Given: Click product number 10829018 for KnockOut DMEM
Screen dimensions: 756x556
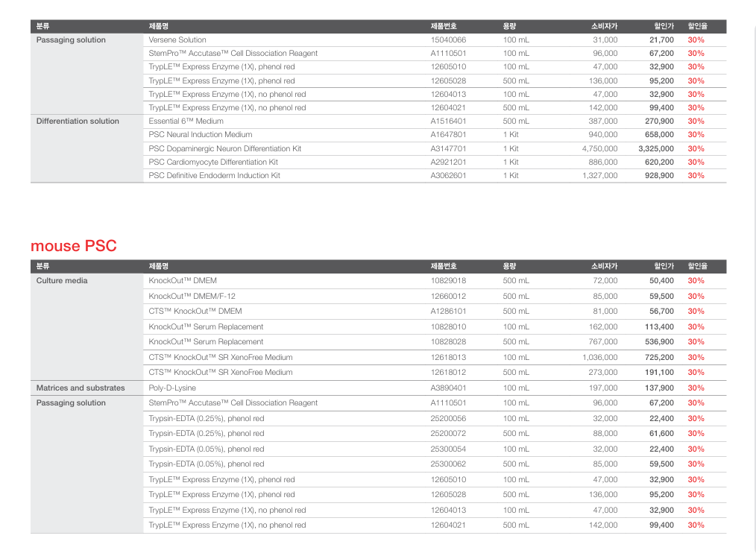Looking at the screenshot, I should (x=448, y=281).
